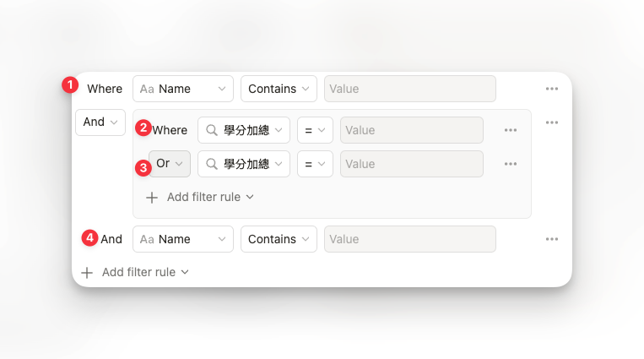Open the equals operator in nested Where rule
The image size is (644, 359).
(315, 130)
